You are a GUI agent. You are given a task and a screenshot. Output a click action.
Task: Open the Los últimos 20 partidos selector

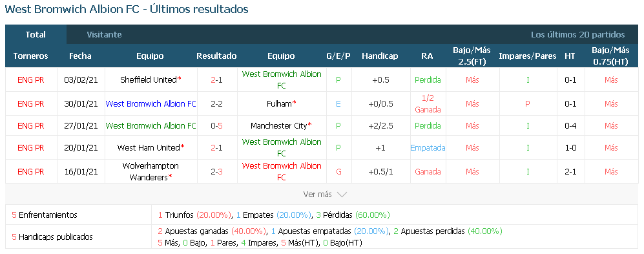pos(578,34)
